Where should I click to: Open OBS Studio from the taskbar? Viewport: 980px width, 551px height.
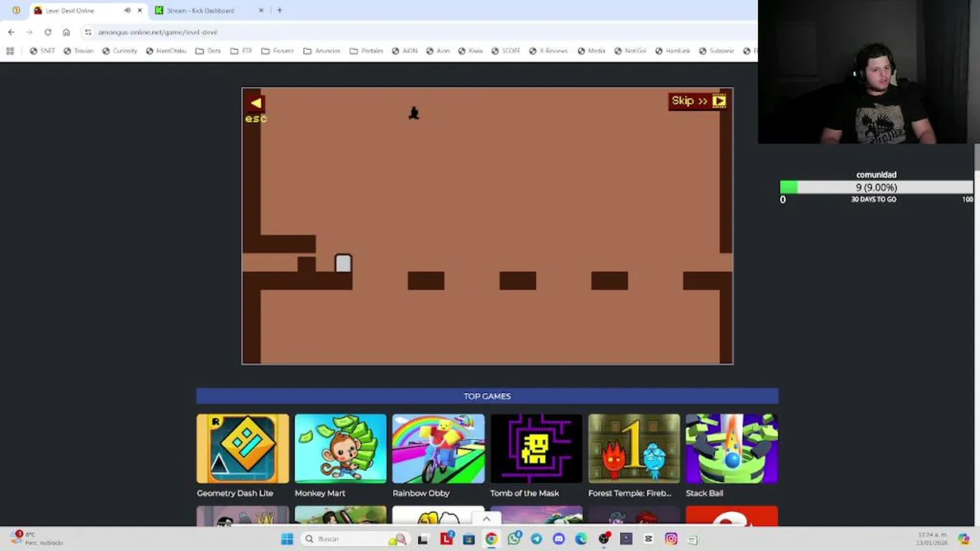pos(604,539)
